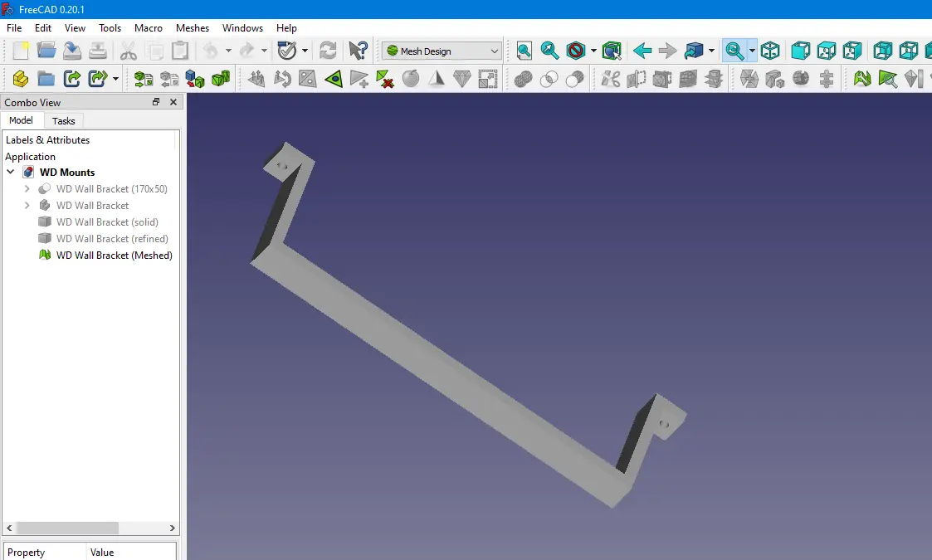Fit the selection in the view
Screen dimensions: 932x560
(x=549, y=51)
